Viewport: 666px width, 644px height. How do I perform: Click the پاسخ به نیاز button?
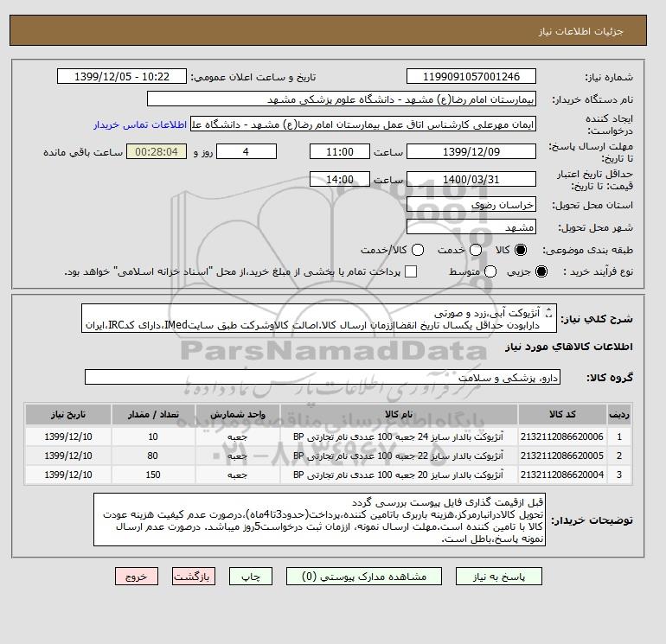499,577
